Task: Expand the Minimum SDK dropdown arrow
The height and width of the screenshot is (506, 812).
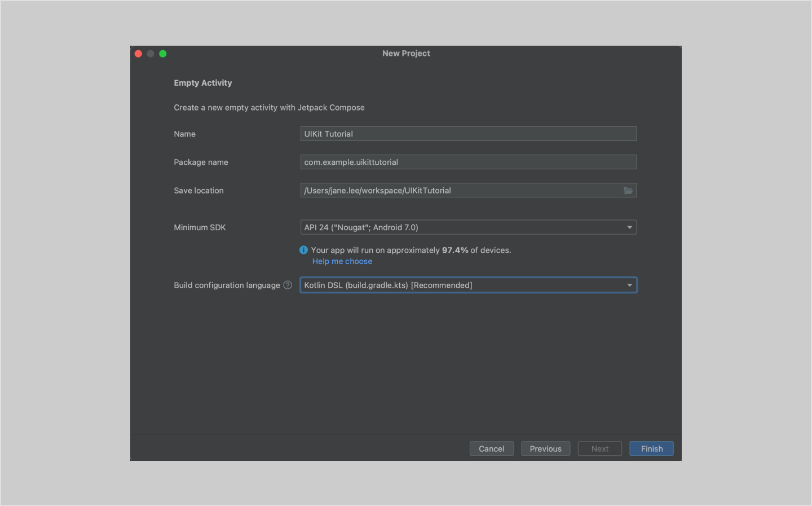Action: (x=629, y=227)
